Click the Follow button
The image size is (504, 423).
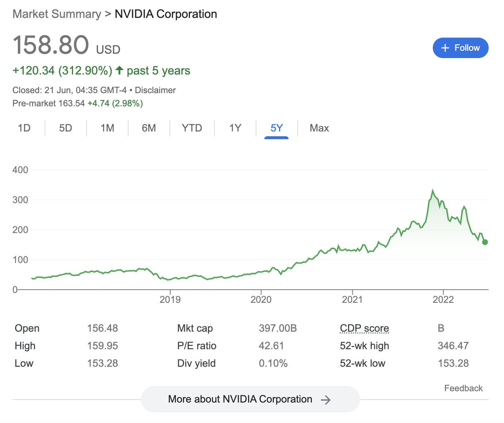coord(460,48)
